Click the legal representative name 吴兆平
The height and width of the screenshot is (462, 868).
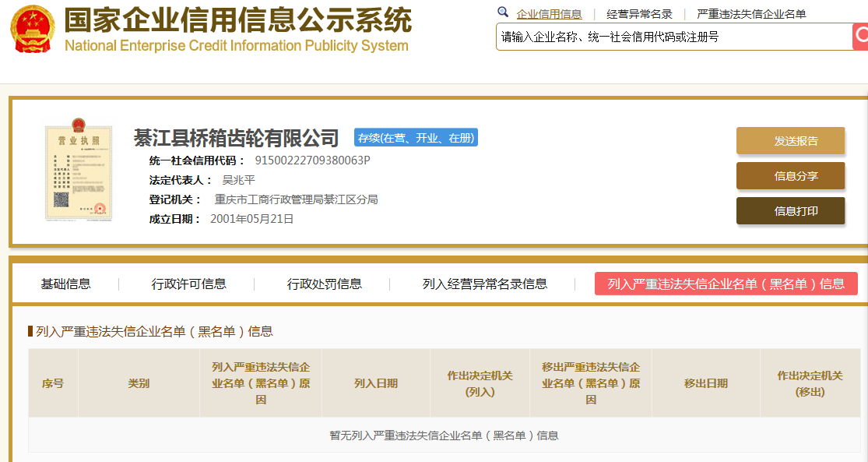pos(238,180)
